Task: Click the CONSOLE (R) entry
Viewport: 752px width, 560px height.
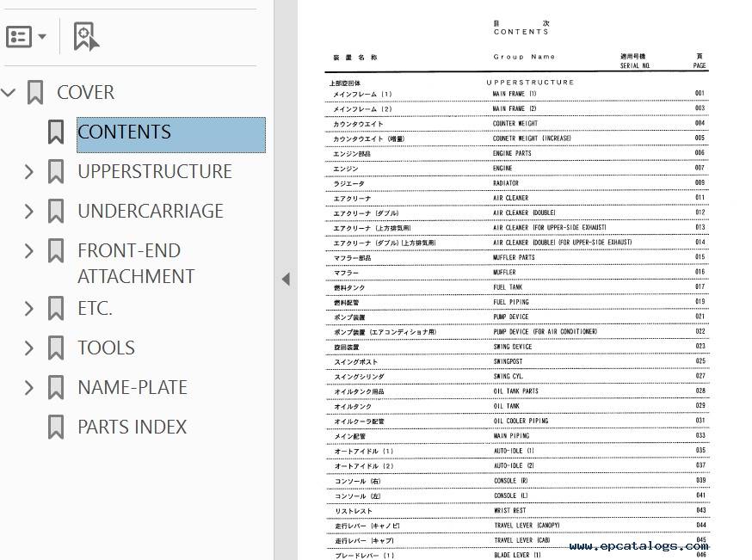Action: 511,480
